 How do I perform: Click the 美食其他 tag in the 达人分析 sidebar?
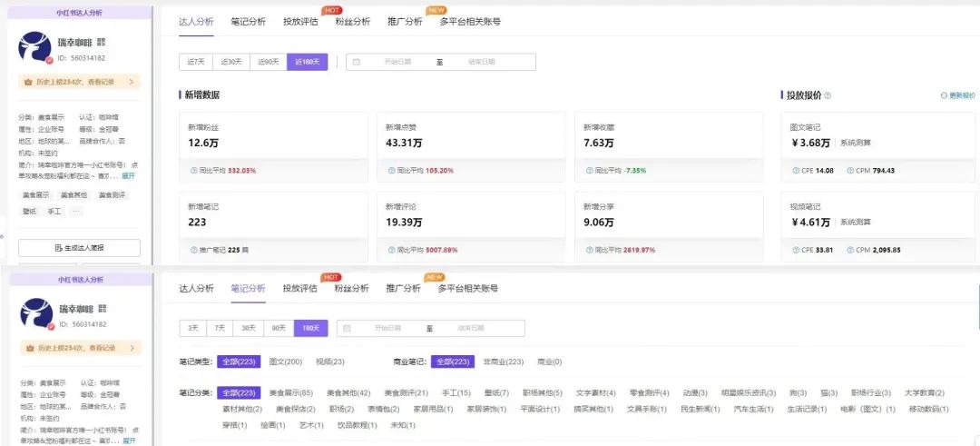click(74, 194)
